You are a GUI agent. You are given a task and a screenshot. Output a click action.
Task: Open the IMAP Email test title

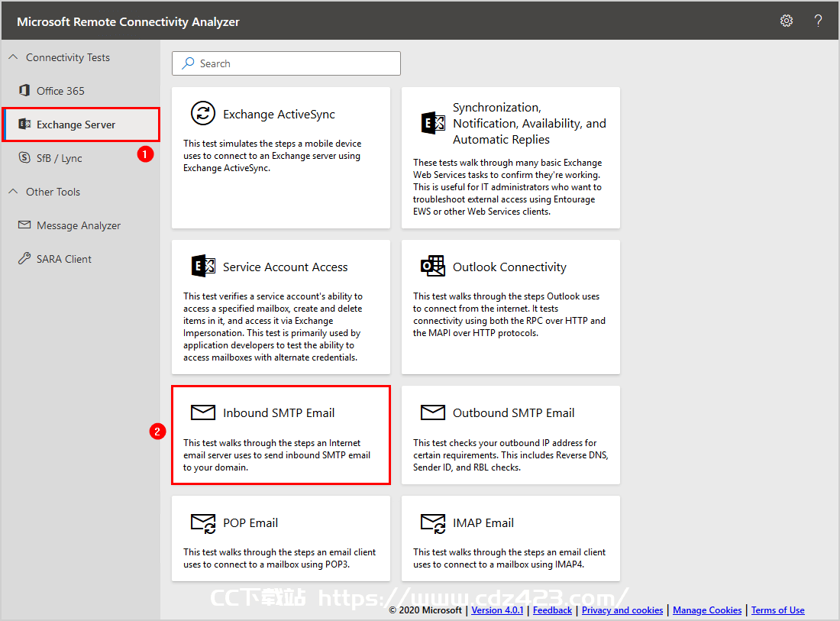[x=483, y=523]
